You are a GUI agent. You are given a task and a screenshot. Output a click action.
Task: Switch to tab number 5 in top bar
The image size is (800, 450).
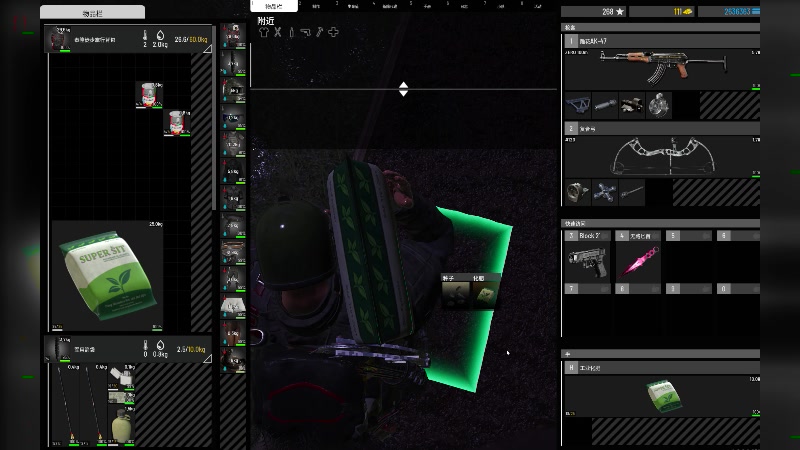point(427,5)
